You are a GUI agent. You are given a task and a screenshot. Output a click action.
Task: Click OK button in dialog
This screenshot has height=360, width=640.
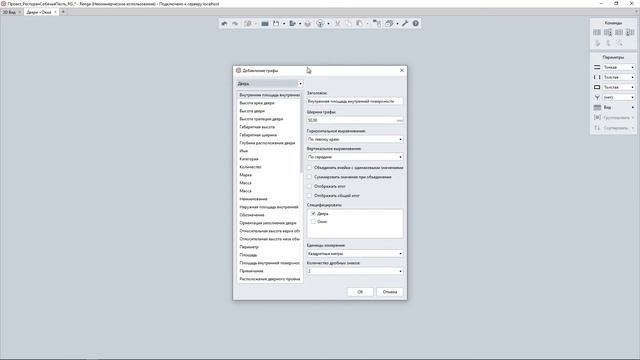360,292
